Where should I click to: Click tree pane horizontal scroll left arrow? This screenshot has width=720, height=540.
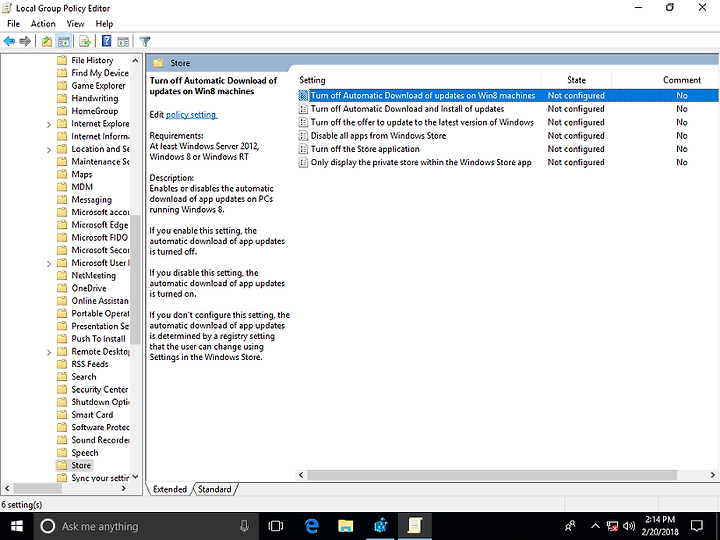point(6,488)
